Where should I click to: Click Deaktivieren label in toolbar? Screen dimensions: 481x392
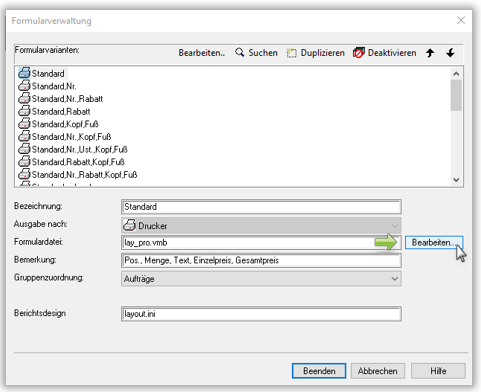392,53
